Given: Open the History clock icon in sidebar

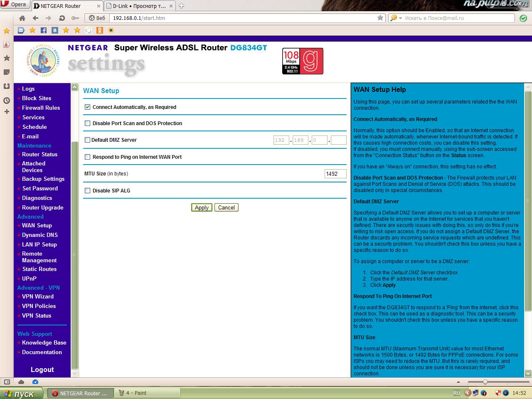Looking at the screenshot, I should (7, 100).
